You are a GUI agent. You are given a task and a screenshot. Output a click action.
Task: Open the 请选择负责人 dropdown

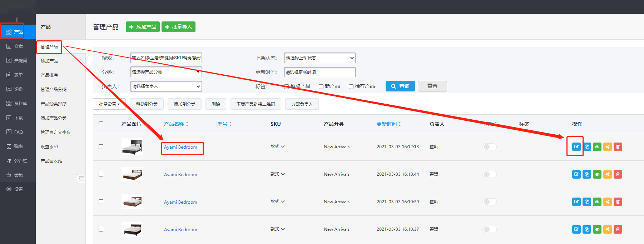point(166,86)
